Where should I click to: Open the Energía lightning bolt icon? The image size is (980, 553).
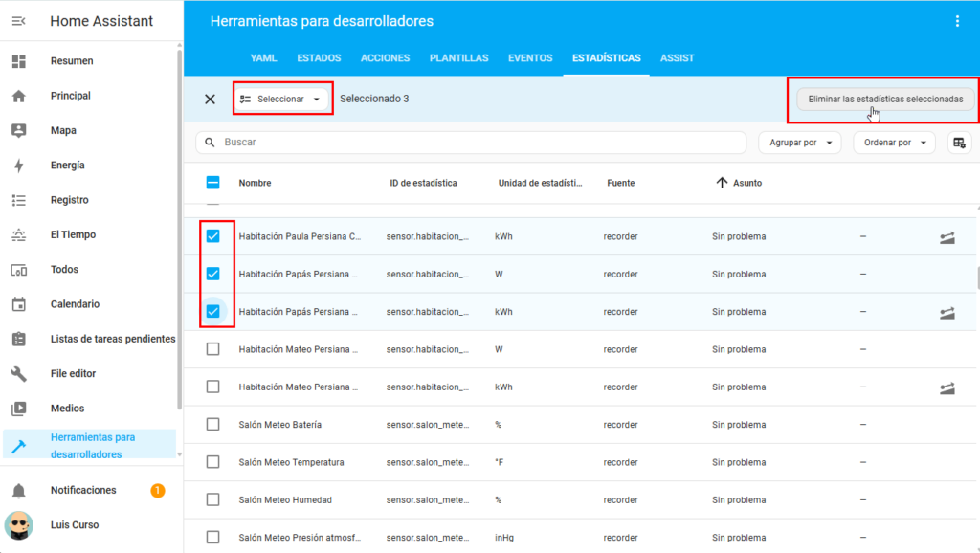point(19,166)
